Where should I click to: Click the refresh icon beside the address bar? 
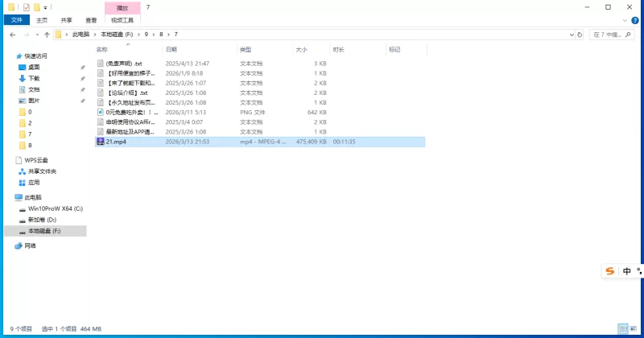[x=580, y=35]
